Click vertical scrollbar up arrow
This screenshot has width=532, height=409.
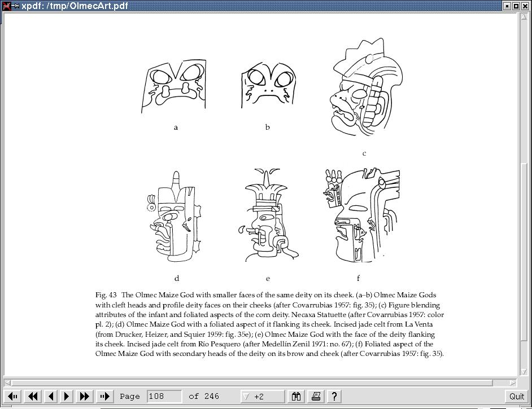point(524,16)
